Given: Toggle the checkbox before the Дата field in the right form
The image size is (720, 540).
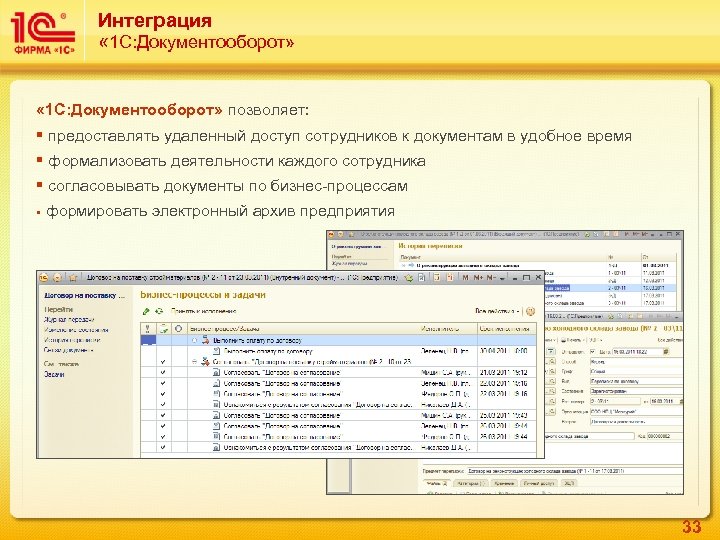Looking at the screenshot, I should (591, 352).
